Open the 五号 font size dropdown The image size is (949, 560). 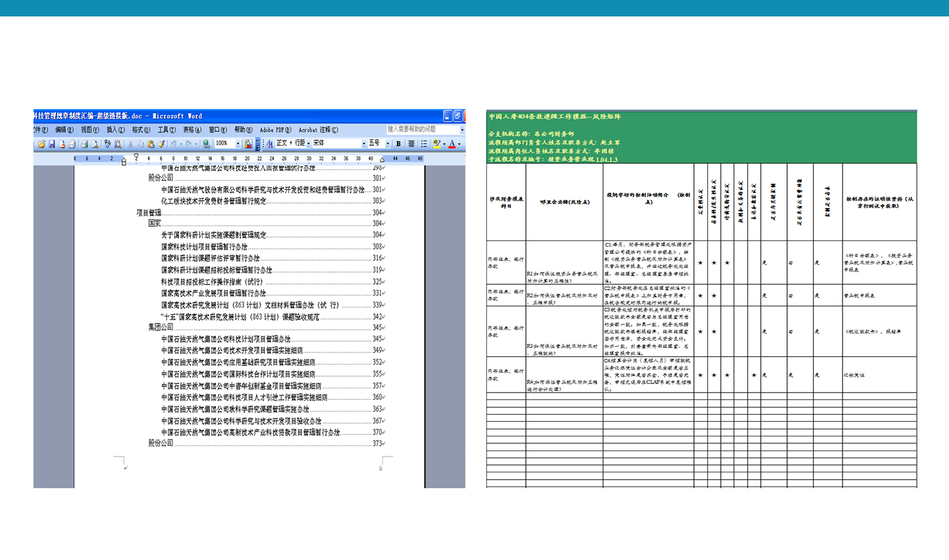tap(388, 144)
